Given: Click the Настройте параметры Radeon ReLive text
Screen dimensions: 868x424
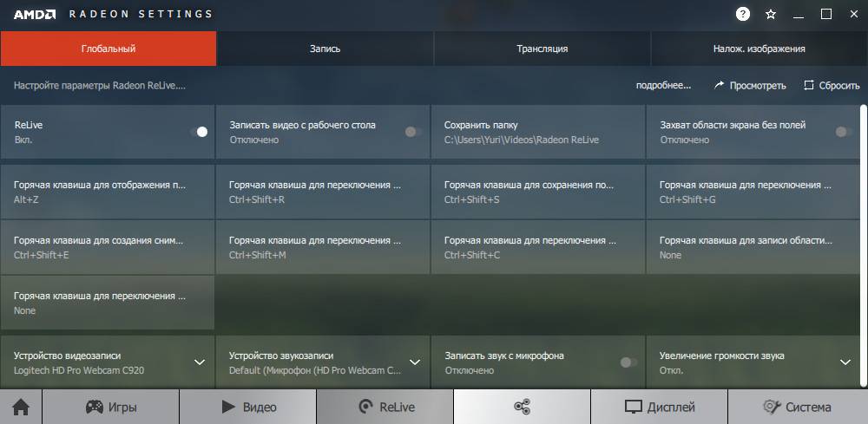Looking at the screenshot, I should click(x=100, y=86).
